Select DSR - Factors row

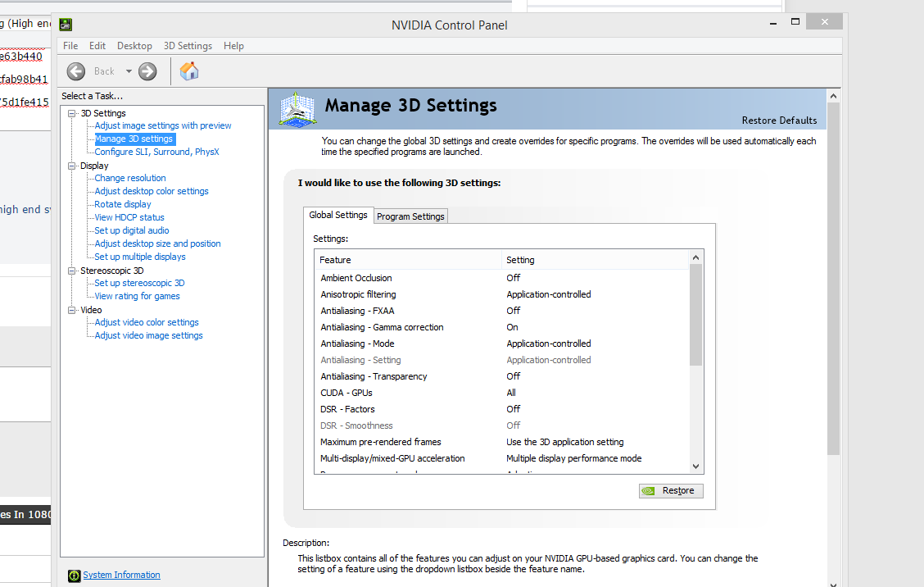click(501, 409)
